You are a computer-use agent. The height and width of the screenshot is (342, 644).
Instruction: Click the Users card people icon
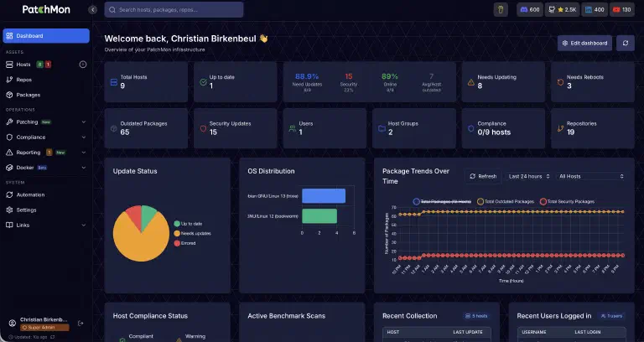point(293,128)
